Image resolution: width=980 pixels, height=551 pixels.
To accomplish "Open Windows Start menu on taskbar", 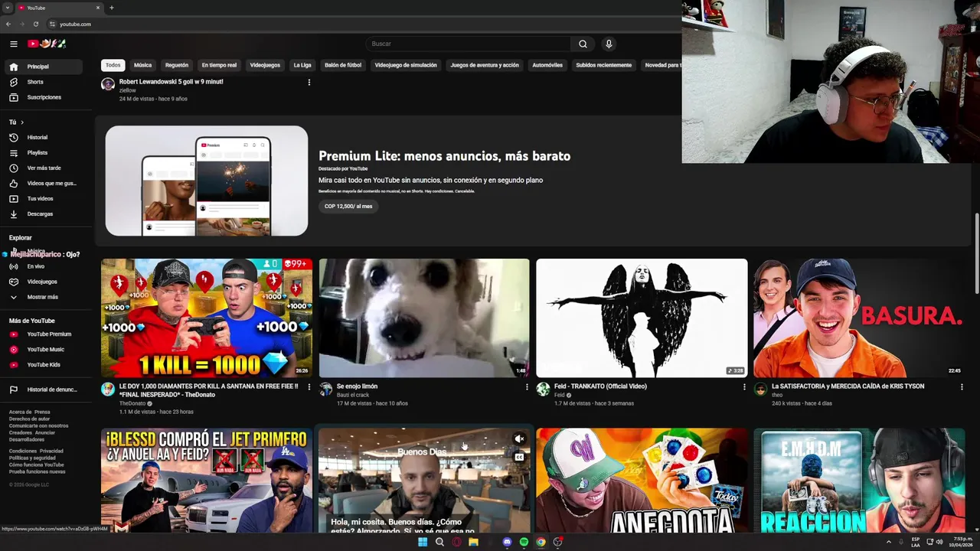I will (423, 542).
